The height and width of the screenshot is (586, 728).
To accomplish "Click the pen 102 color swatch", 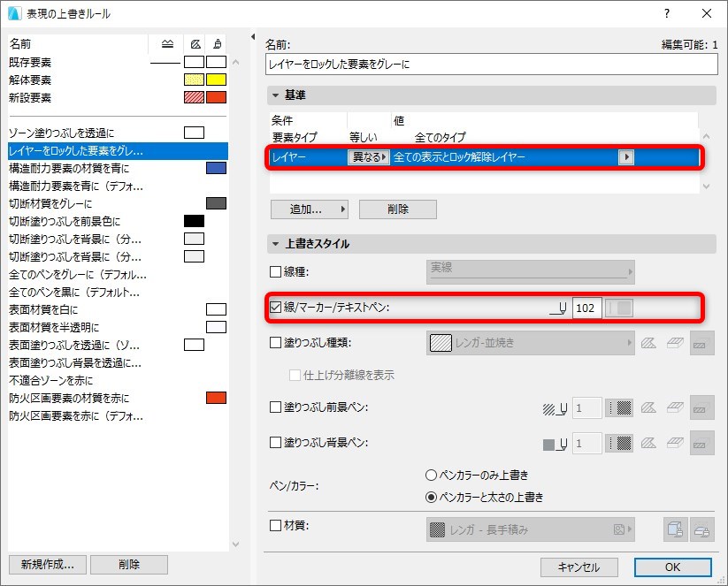I will click(x=619, y=308).
